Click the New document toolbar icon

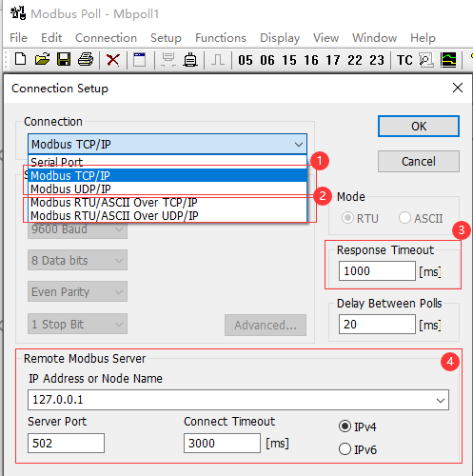click(21, 59)
